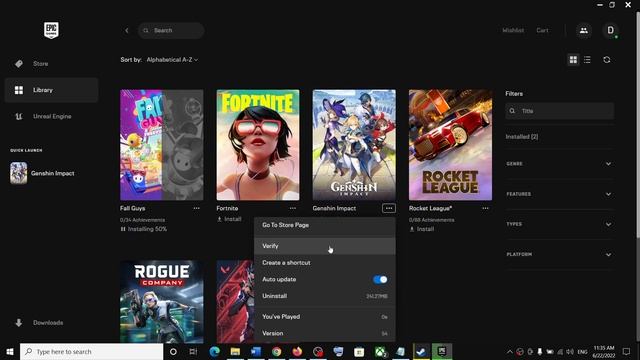640x360 pixels.
Task: Open the Fall Guys game cover
Action: click(162, 145)
